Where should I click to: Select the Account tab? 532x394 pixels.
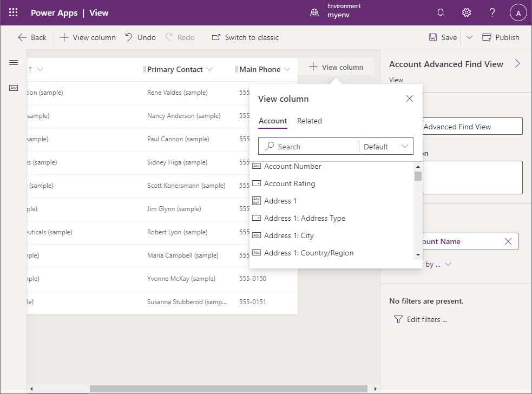(x=273, y=121)
